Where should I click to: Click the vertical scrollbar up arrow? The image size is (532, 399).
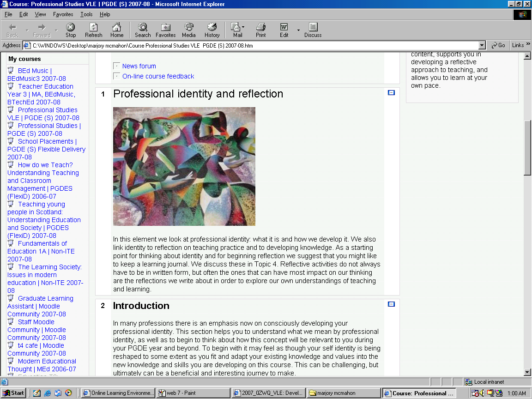[527, 56]
